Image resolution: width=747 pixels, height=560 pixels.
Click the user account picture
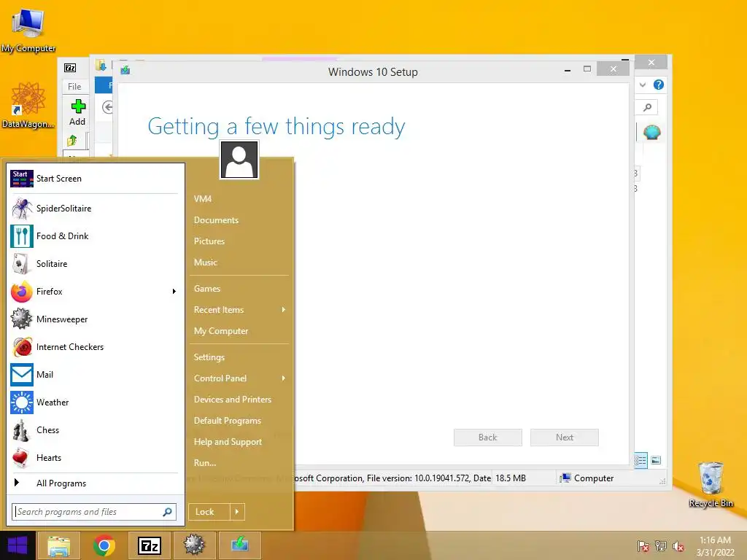pyautogui.click(x=239, y=160)
